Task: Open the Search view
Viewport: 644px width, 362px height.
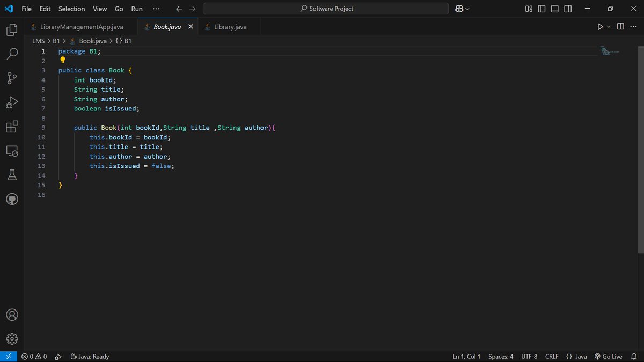Action: pyautogui.click(x=12, y=54)
